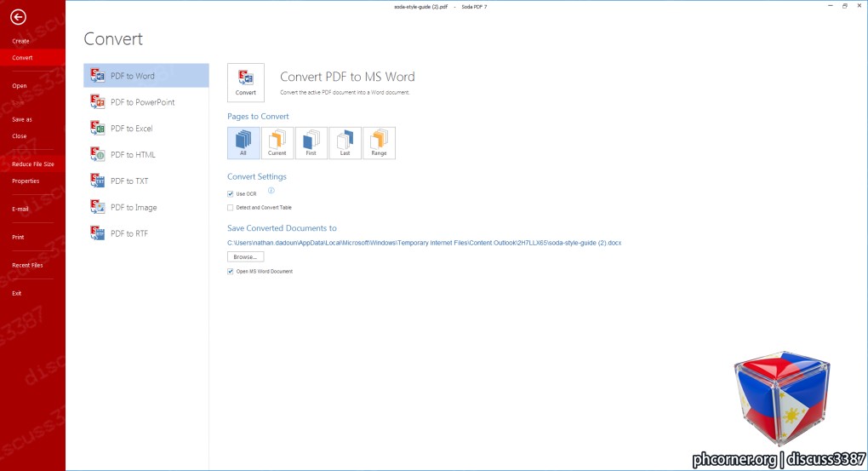This screenshot has width=868, height=471.
Task: Click the PDF to RTF label
Action: (x=129, y=234)
